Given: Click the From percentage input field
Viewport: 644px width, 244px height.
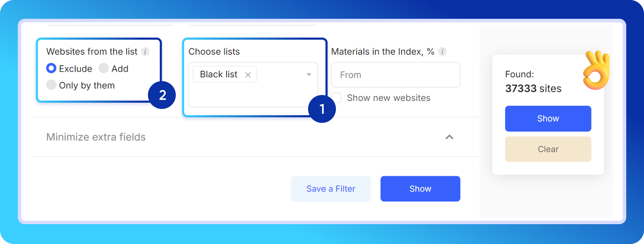Looking at the screenshot, I should [x=395, y=74].
